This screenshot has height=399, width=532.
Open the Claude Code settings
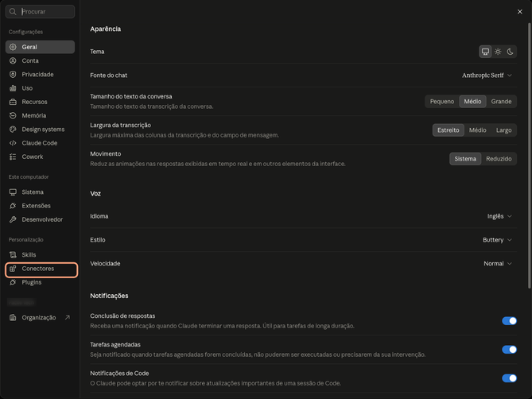40,143
